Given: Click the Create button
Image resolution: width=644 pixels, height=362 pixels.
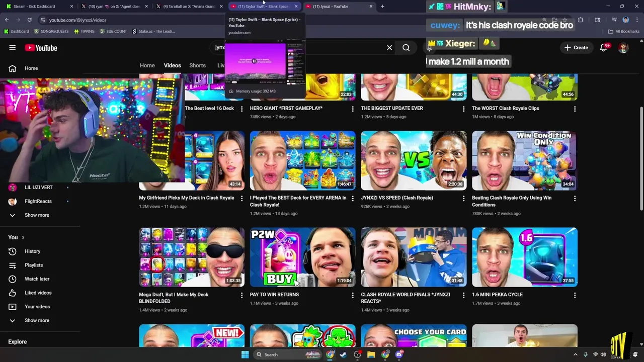Looking at the screenshot, I should (x=576, y=48).
